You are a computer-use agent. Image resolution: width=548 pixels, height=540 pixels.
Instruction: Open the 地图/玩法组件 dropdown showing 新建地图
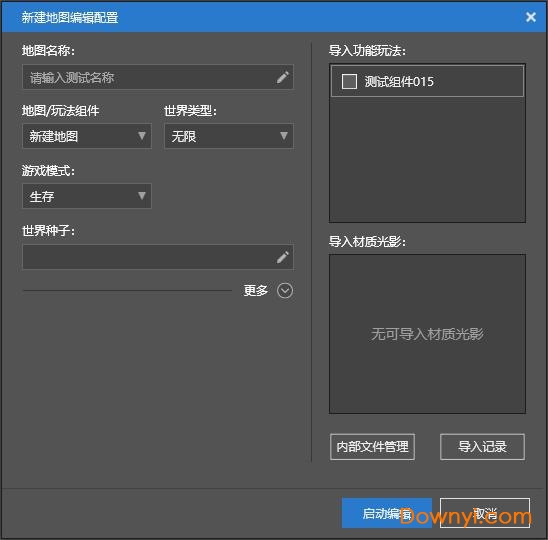(x=87, y=136)
